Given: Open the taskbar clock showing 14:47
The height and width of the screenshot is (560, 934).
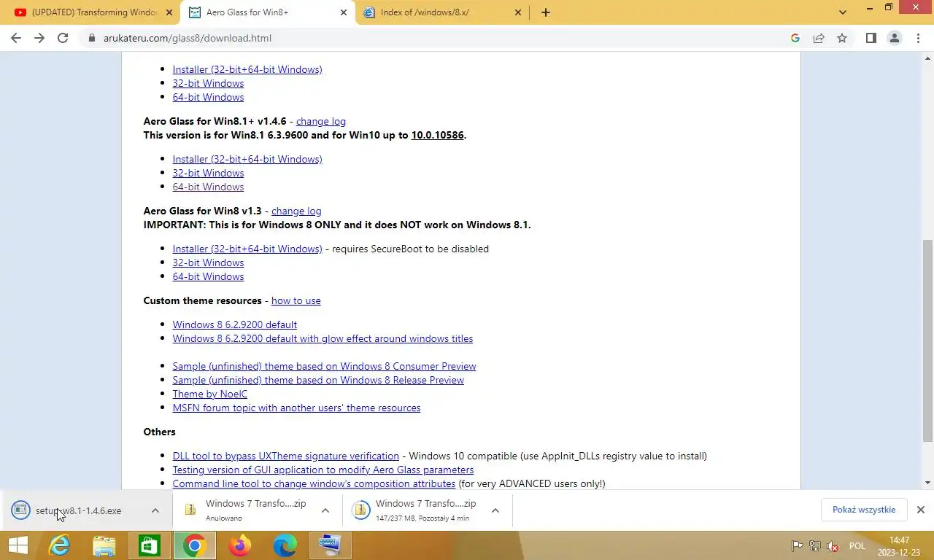Looking at the screenshot, I should coord(900,546).
